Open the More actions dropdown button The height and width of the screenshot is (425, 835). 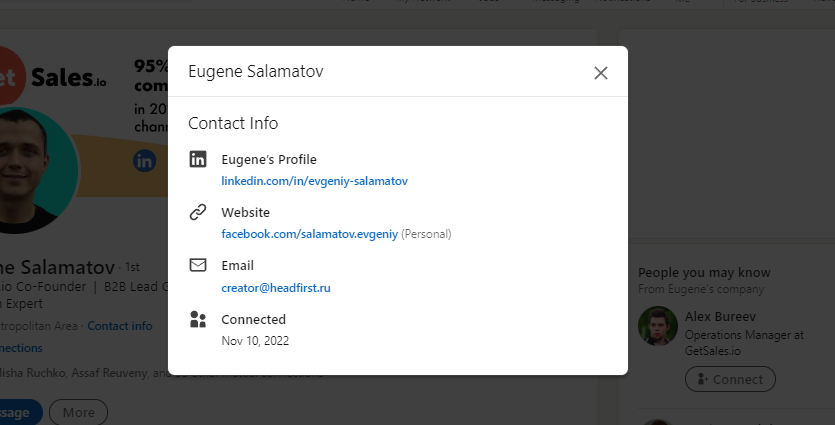tap(78, 412)
